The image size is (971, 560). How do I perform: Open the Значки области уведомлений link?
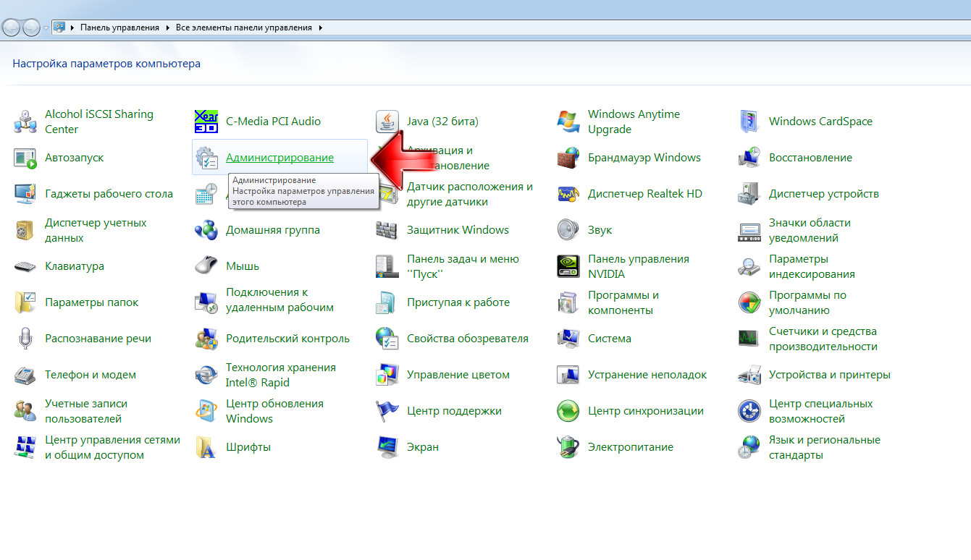point(810,230)
